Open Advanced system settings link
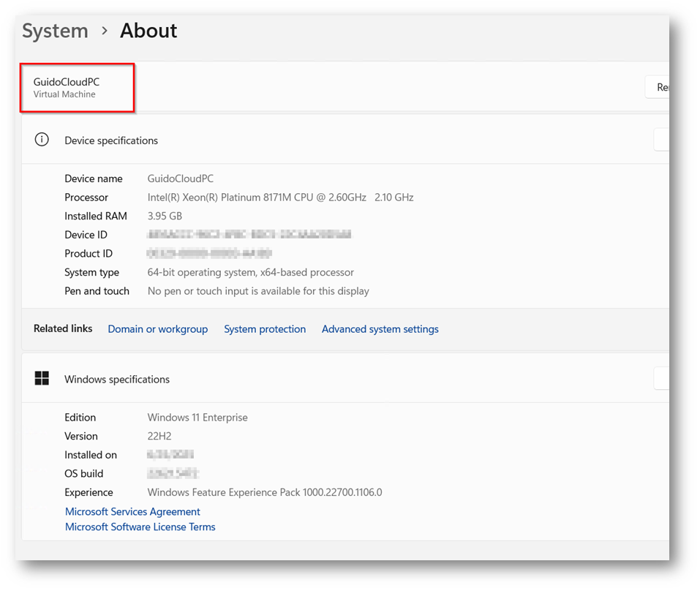The width and height of the screenshot is (700, 591). 380,329
